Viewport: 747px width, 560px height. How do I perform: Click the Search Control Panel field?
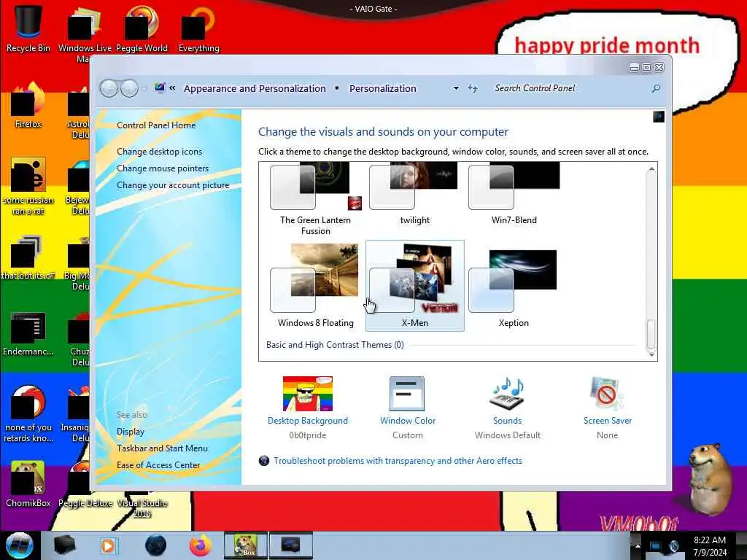[x=572, y=88]
